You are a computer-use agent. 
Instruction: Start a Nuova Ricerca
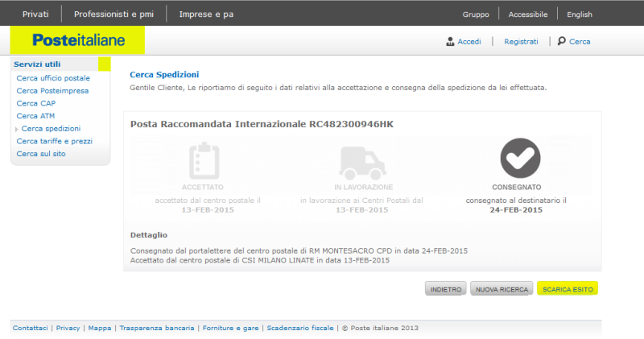click(x=501, y=288)
